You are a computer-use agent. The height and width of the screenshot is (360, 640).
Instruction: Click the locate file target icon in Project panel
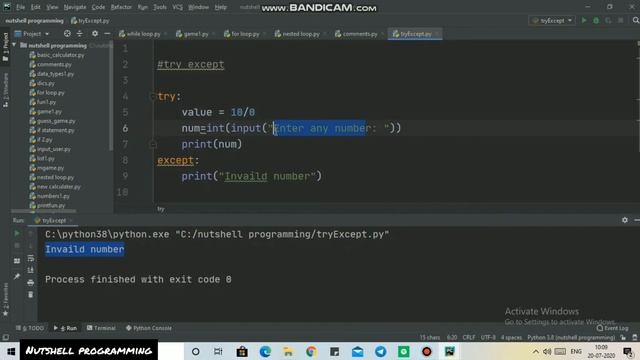[x=67, y=34]
